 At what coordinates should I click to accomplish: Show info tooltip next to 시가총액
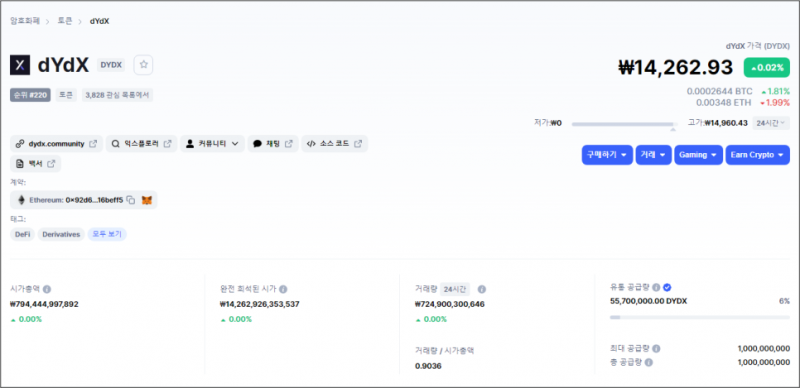(47, 289)
